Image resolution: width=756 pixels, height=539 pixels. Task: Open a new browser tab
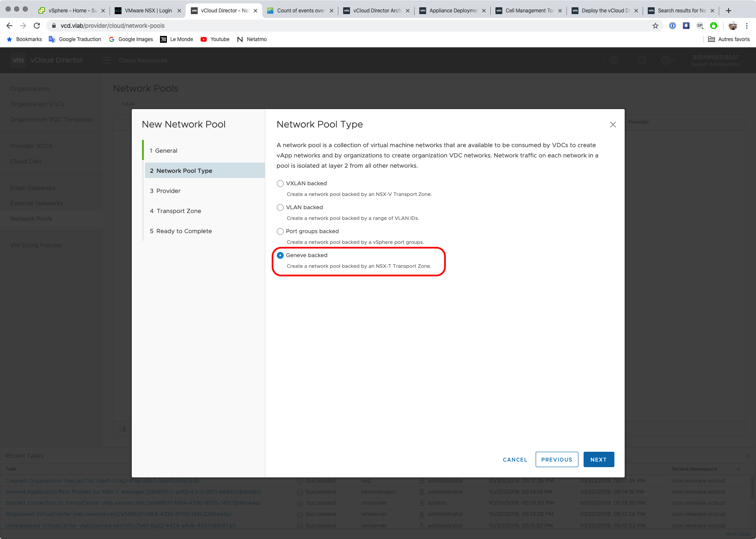pos(728,10)
